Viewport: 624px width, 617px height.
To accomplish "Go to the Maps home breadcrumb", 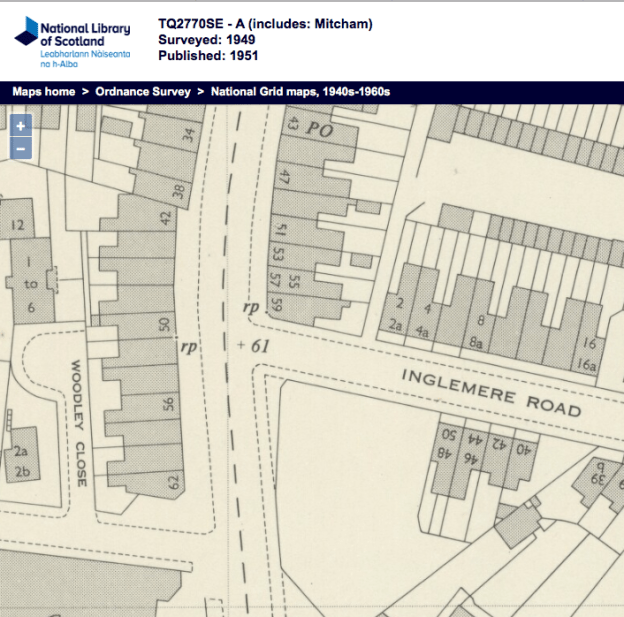I will click(x=43, y=92).
